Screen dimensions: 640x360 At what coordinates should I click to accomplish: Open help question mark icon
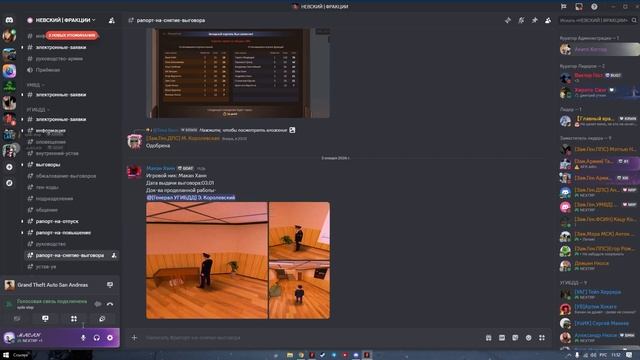tap(594, 7)
